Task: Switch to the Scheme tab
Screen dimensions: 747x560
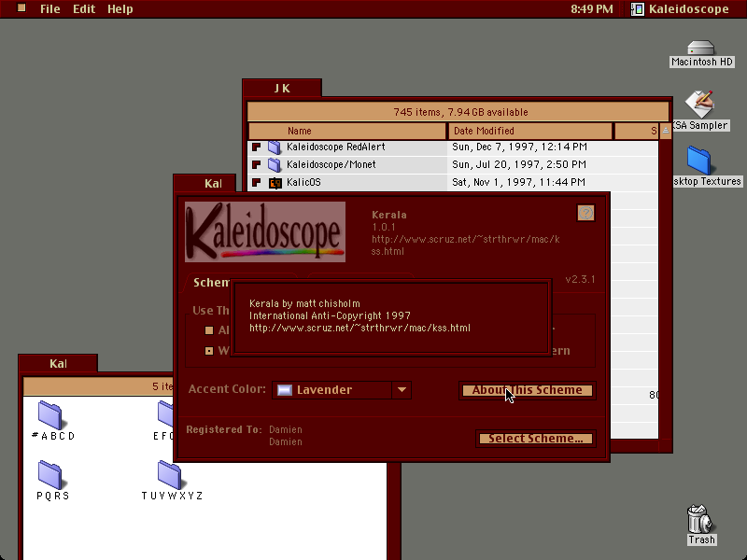Action: point(211,283)
